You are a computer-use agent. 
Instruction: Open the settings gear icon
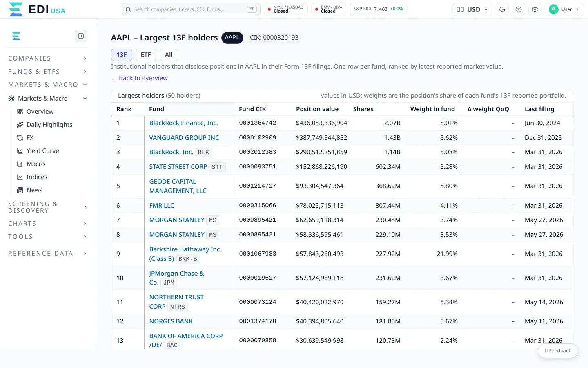click(x=535, y=9)
